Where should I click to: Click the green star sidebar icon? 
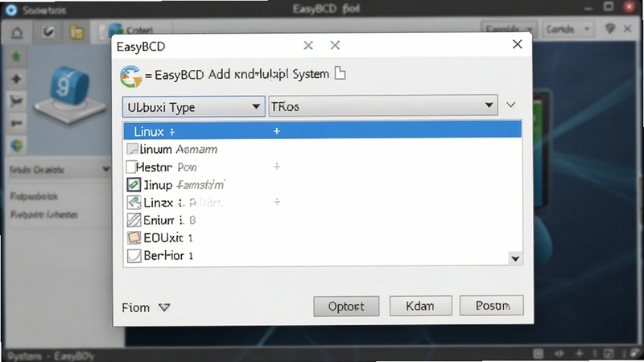(16, 56)
